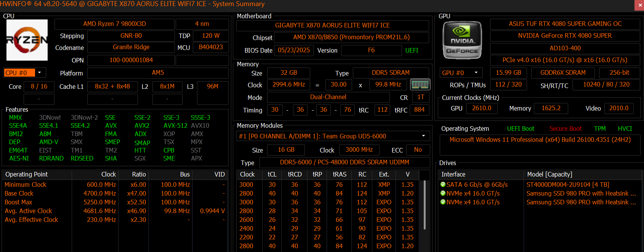Select the Boost Max operating point row
This screenshot has width=644, height=252.
(x=115, y=202)
